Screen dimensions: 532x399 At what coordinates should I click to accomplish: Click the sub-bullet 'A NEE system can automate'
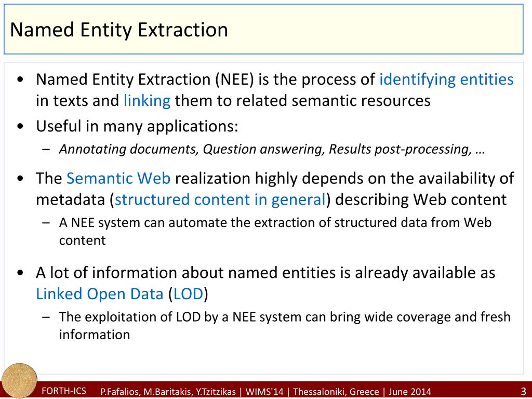pos(275,231)
